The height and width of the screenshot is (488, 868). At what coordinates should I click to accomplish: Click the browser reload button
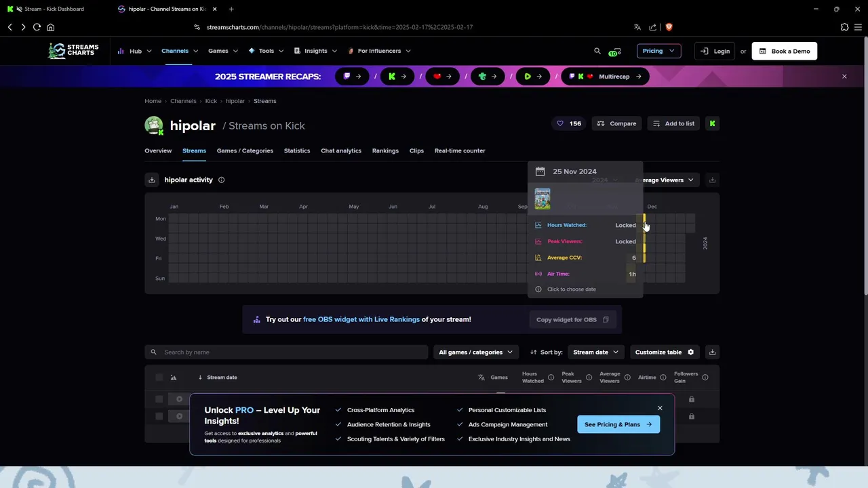click(x=37, y=27)
